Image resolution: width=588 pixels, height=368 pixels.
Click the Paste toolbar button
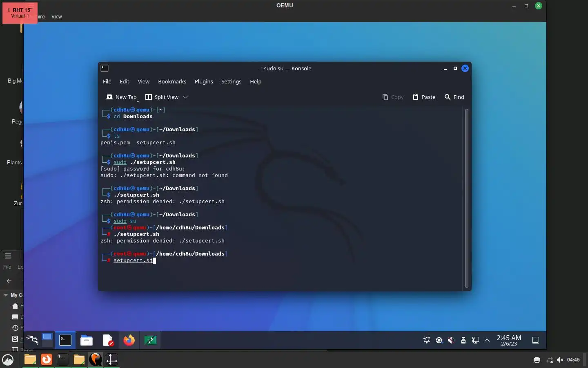coord(424,97)
